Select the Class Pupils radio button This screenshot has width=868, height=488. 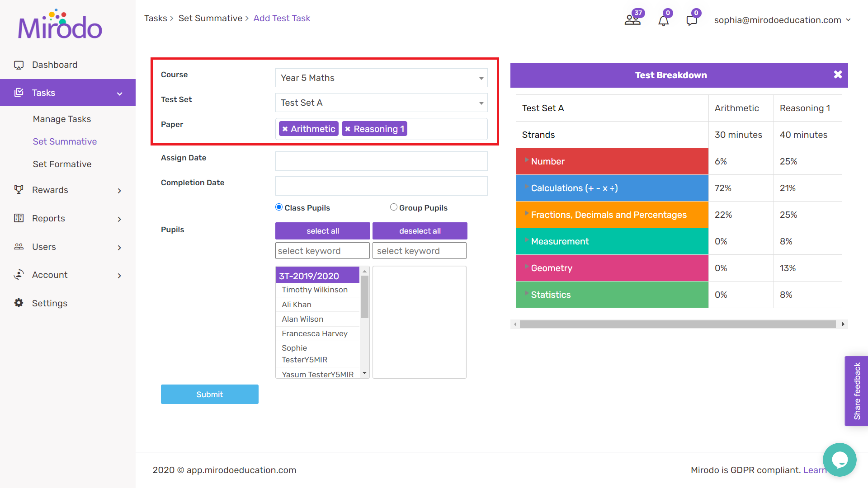pos(279,207)
